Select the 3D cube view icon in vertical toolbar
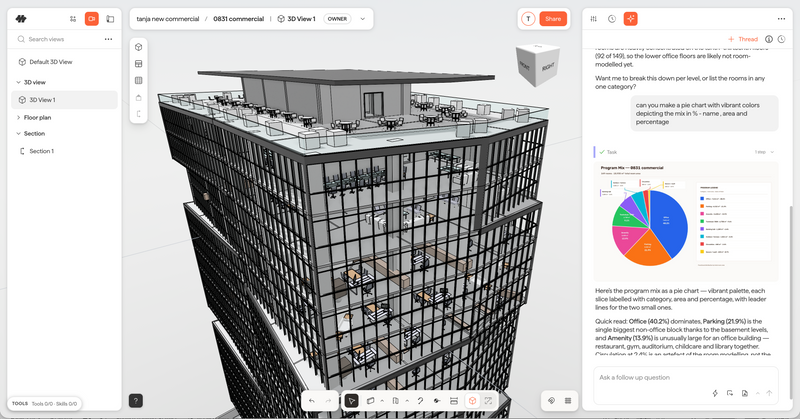The height and width of the screenshot is (419, 800). click(138, 47)
